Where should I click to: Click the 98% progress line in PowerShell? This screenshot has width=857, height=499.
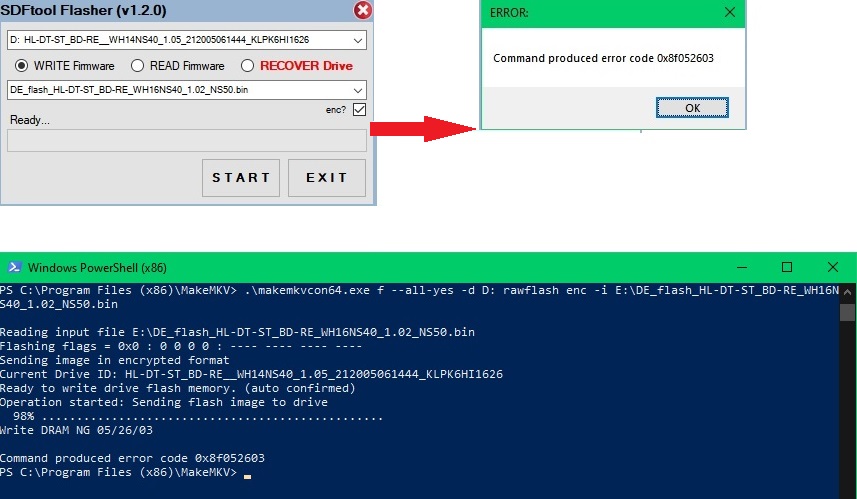coord(198,416)
